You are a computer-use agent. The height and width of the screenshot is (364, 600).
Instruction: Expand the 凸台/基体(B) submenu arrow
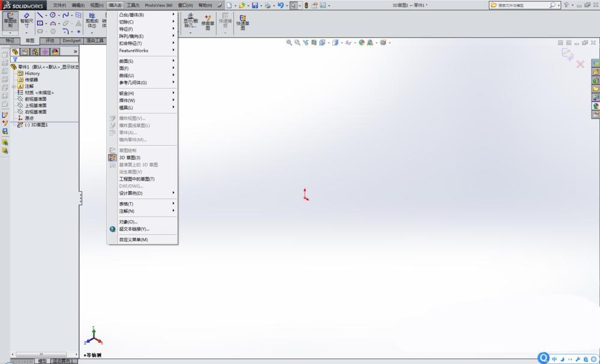pos(173,14)
